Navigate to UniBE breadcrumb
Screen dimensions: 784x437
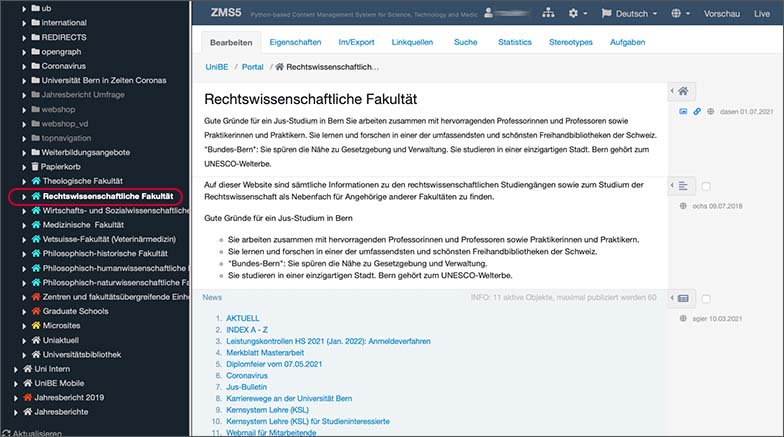[x=216, y=67]
